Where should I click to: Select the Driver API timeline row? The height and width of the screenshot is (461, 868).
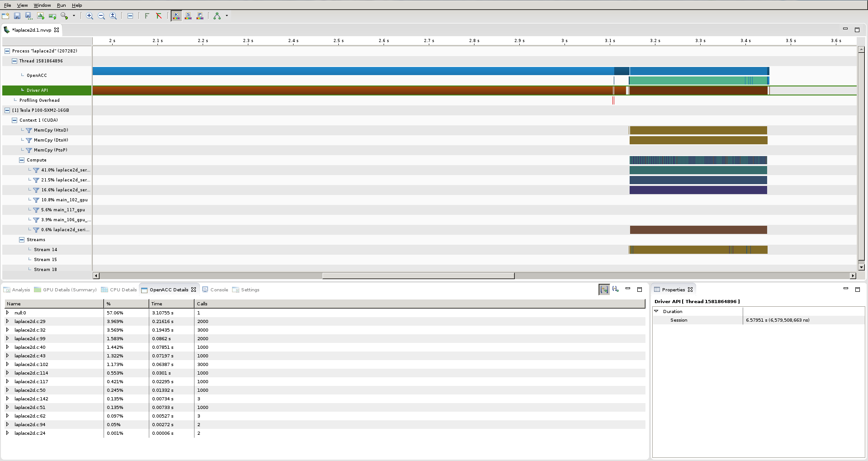(37, 90)
